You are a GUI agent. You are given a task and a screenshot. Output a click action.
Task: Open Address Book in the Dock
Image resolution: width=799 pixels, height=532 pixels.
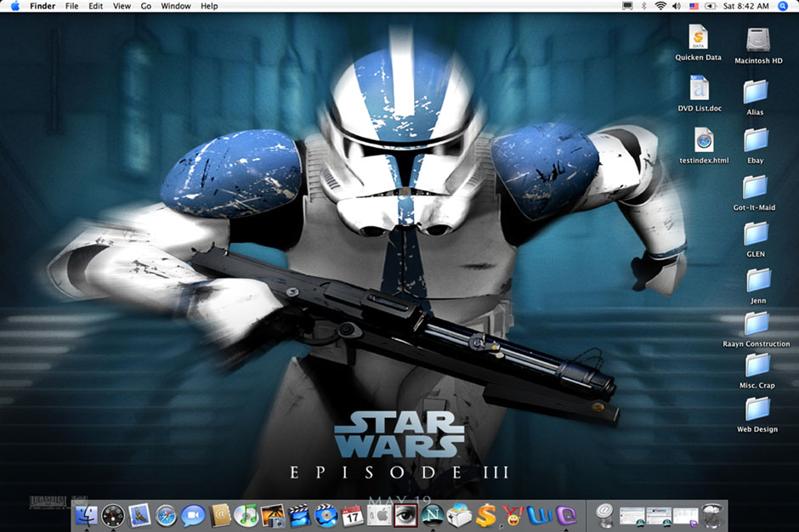pyautogui.click(x=219, y=516)
